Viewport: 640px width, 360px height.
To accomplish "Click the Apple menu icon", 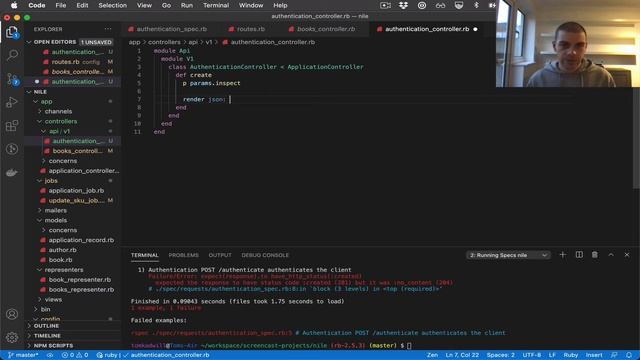I will pos(14,5).
